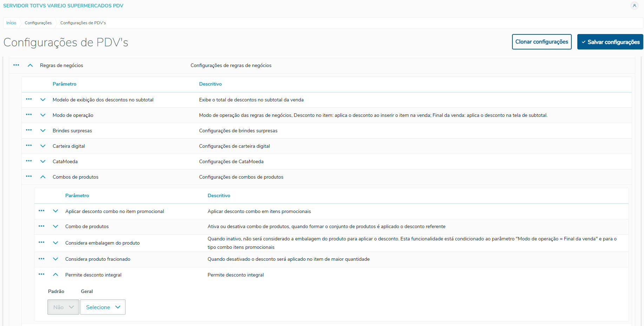Screen dimensions: 644x326
Task: Open options for Considera embalagem do produto
Action: [x=41, y=242]
